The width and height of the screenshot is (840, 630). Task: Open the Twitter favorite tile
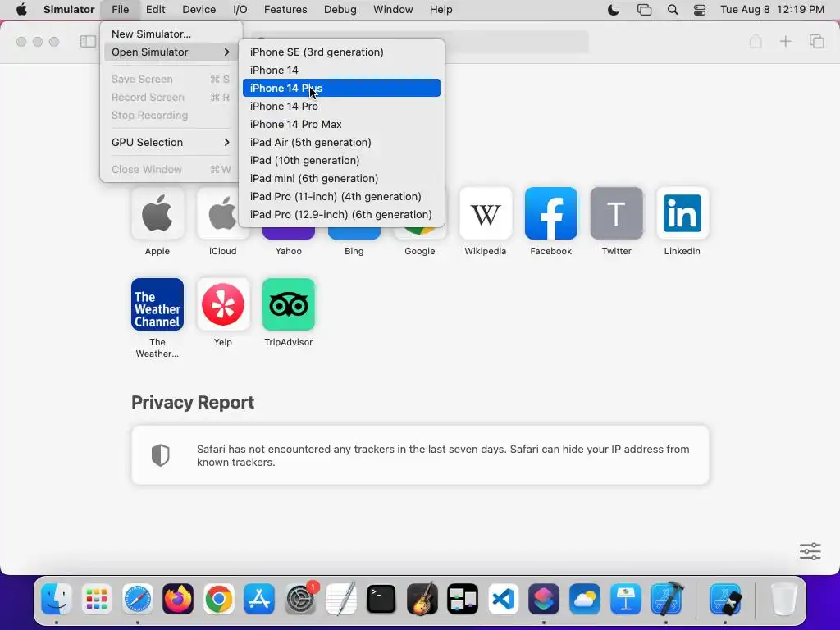pyautogui.click(x=617, y=213)
